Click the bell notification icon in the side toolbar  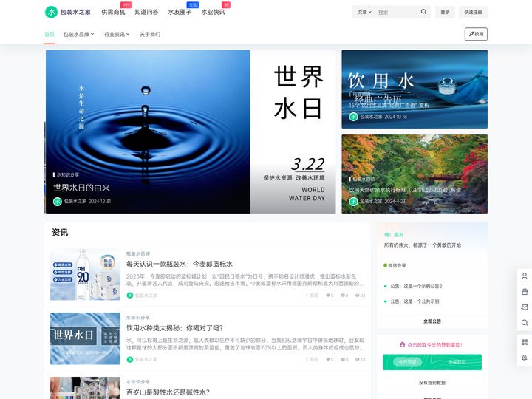pos(525,358)
